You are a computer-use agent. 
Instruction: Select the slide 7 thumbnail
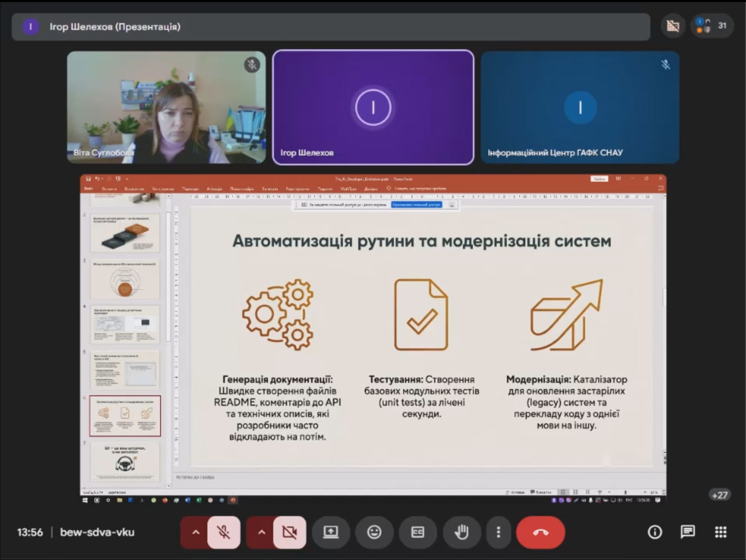click(125, 461)
